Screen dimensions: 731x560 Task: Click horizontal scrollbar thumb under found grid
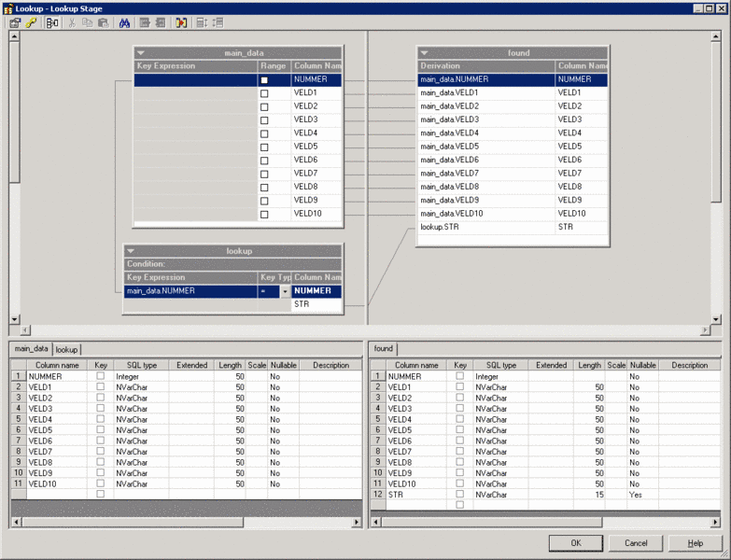(492, 523)
